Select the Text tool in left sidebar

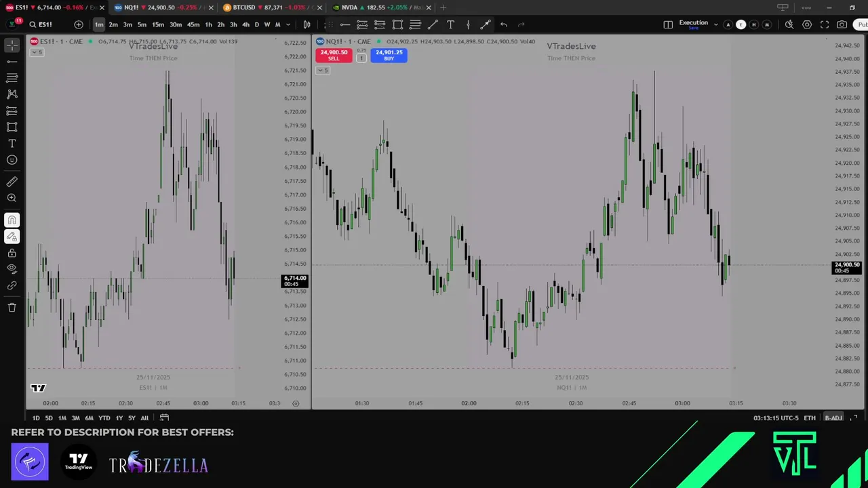[x=12, y=144]
